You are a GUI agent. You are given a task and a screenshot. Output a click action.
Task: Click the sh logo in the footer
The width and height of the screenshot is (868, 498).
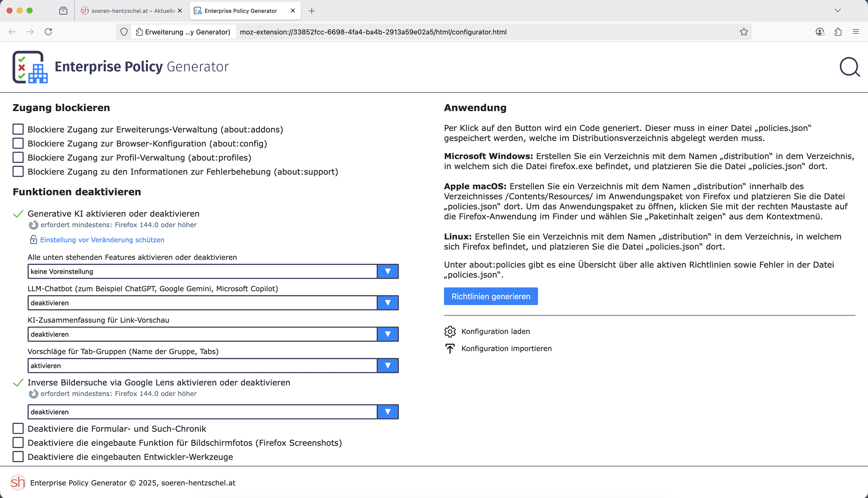(18, 483)
